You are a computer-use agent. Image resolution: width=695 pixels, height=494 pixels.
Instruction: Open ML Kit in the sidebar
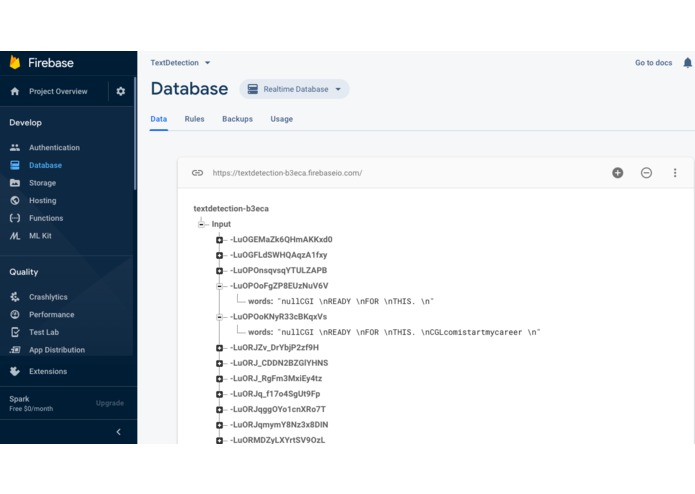click(40, 236)
